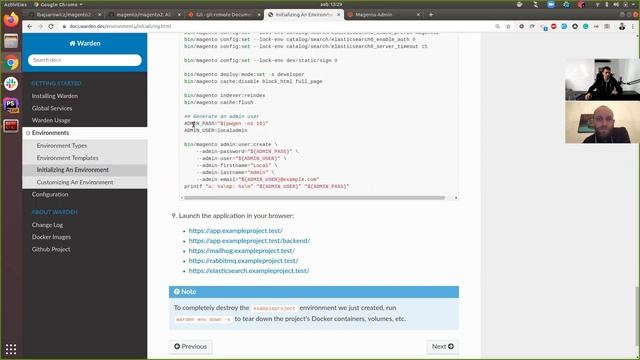The image size is (640, 360).
Task: Open a new browser tab
Action: pyautogui.click(x=431, y=15)
